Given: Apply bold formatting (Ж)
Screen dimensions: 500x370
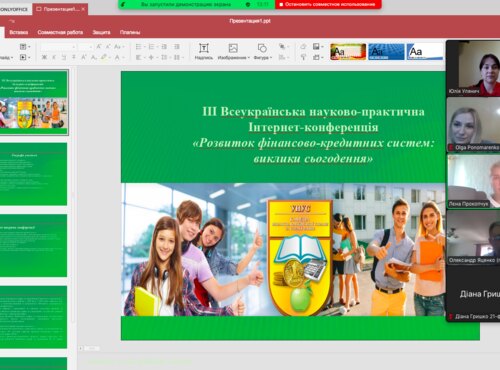Looking at the screenshot, I should (x=44, y=57).
